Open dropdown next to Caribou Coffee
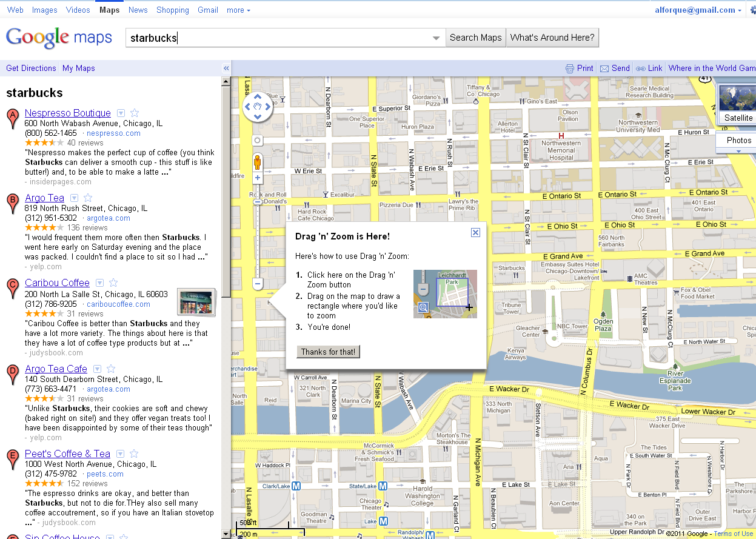This screenshot has width=756, height=539. tap(99, 283)
